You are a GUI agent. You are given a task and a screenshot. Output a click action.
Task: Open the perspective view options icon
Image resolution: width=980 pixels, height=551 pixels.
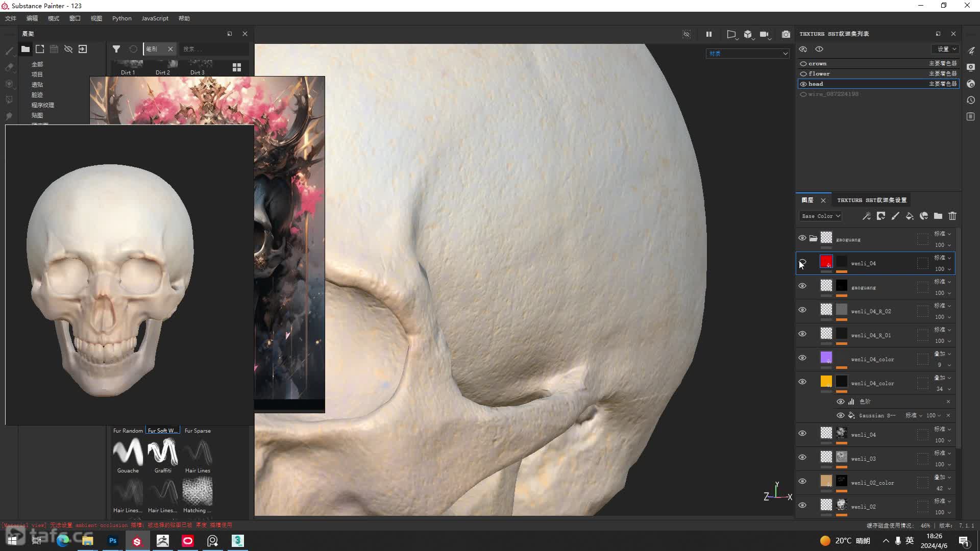point(731,34)
